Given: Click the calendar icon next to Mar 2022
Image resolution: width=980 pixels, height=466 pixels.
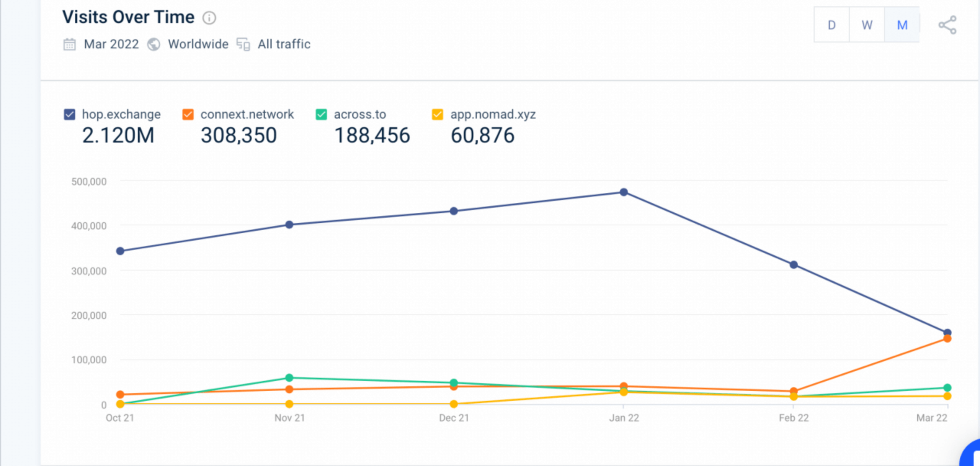Looking at the screenshot, I should pos(69,44).
